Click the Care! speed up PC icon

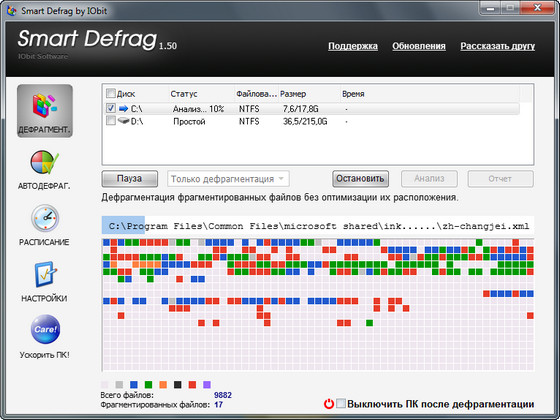45,329
